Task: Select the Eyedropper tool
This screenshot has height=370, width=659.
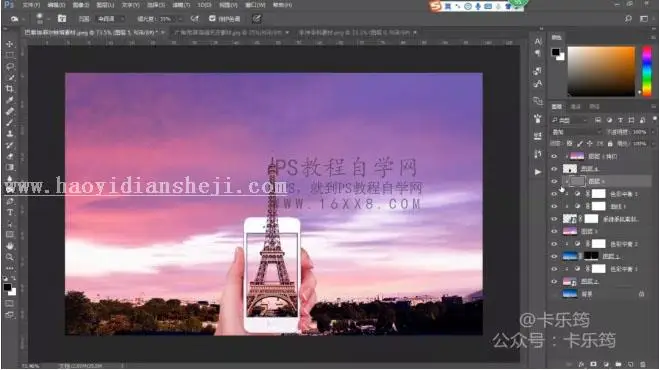Action: click(x=9, y=100)
